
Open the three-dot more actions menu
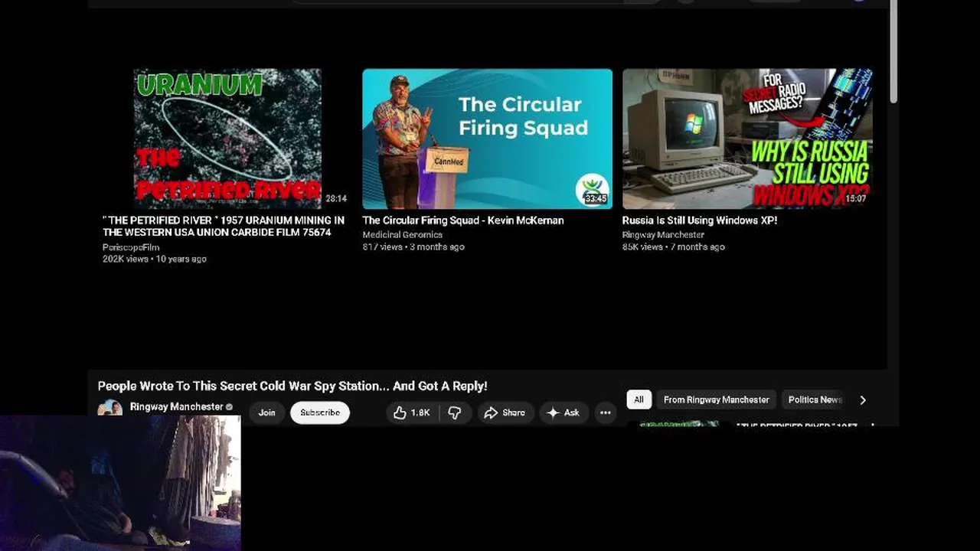[x=605, y=412]
